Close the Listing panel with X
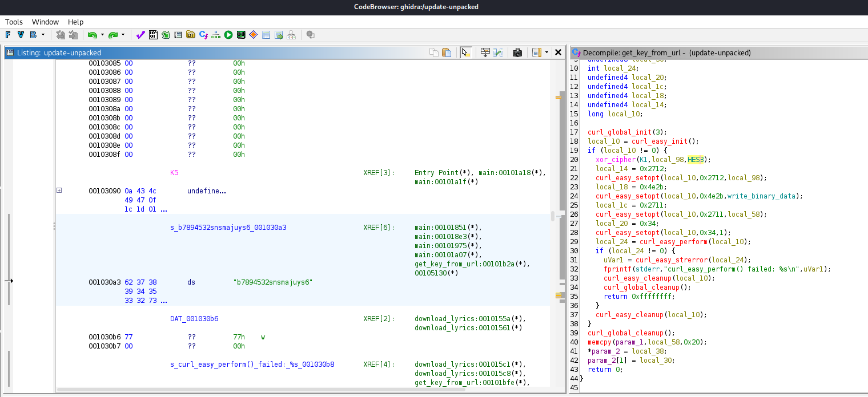The image size is (868, 397). tap(558, 52)
